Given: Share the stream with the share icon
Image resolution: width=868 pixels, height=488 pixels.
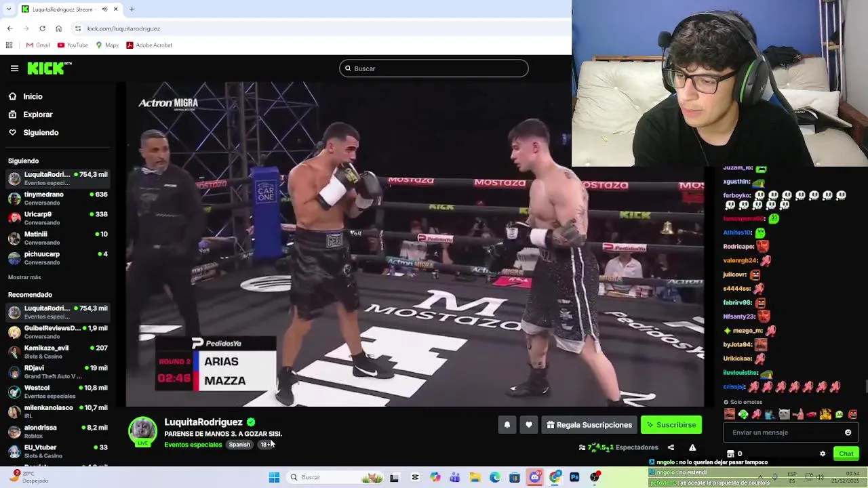Looking at the screenshot, I should (x=671, y=447).
